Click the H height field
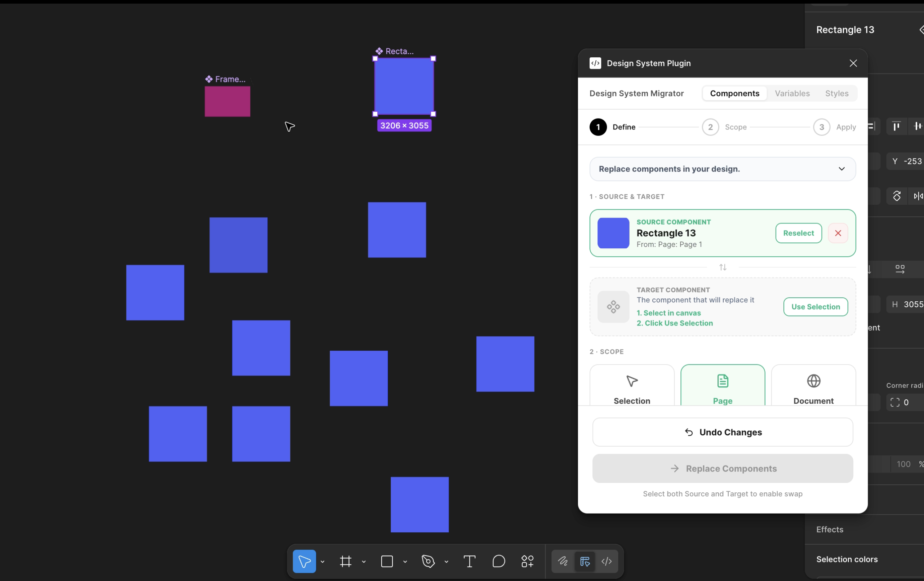Viewport: 924px width, 581px height. (x=905, y=304)
